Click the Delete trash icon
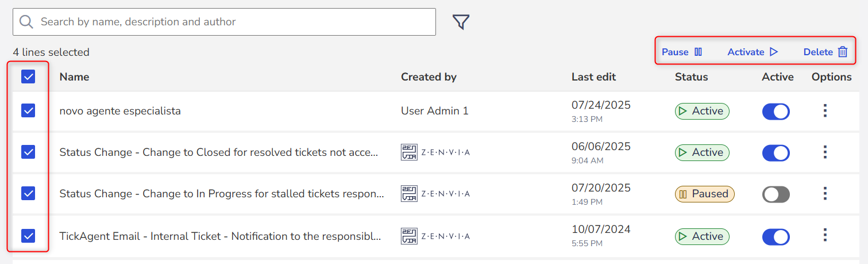The height and width of the screenshot is (264, 868). pyautogui.click(x=842, y=52)
